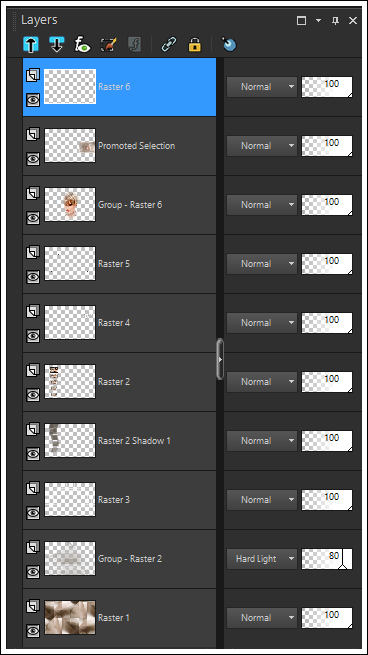Image resolution: width=368 pixels, height=655 pixels.
Task: Click the edit selection toolbar icon
Action: tap(109, 44)
